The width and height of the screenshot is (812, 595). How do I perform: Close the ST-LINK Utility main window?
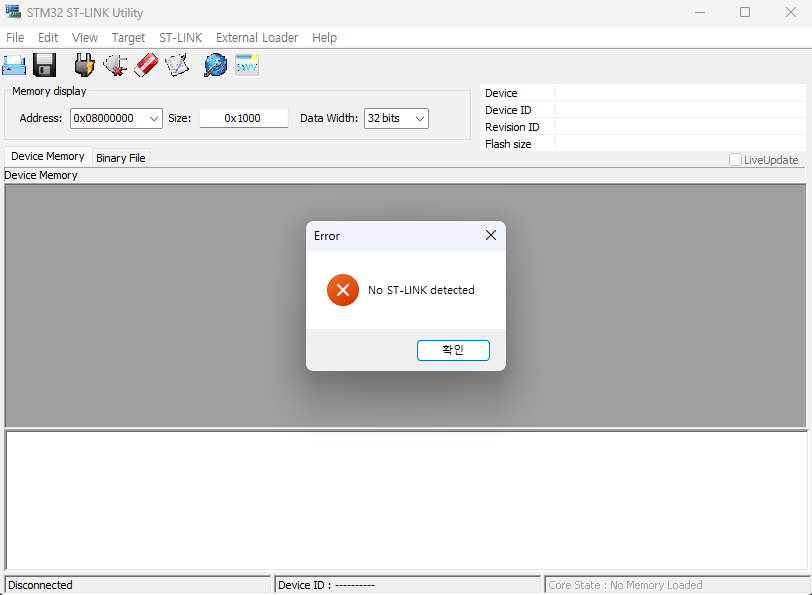pos(790,12)
